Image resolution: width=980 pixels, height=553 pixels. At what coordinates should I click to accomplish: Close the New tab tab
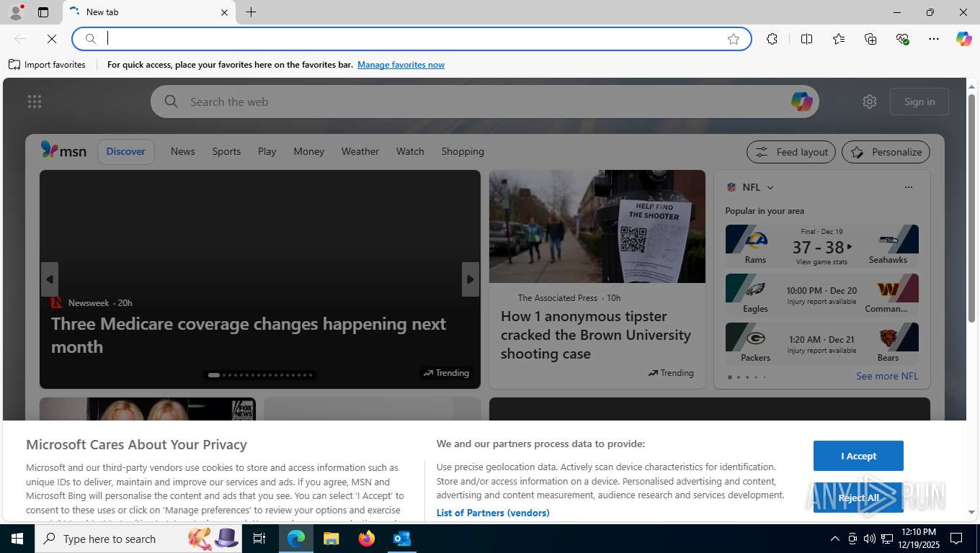point(224,12)
